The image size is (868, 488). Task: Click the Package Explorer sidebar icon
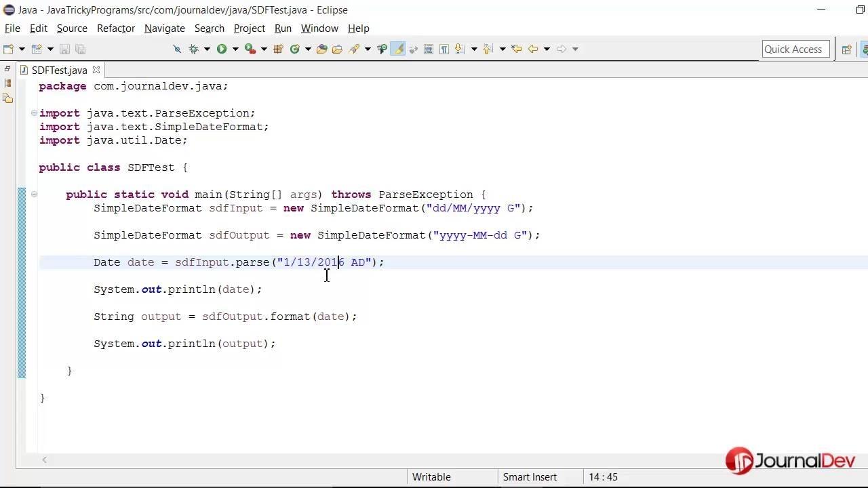(7, 83)
